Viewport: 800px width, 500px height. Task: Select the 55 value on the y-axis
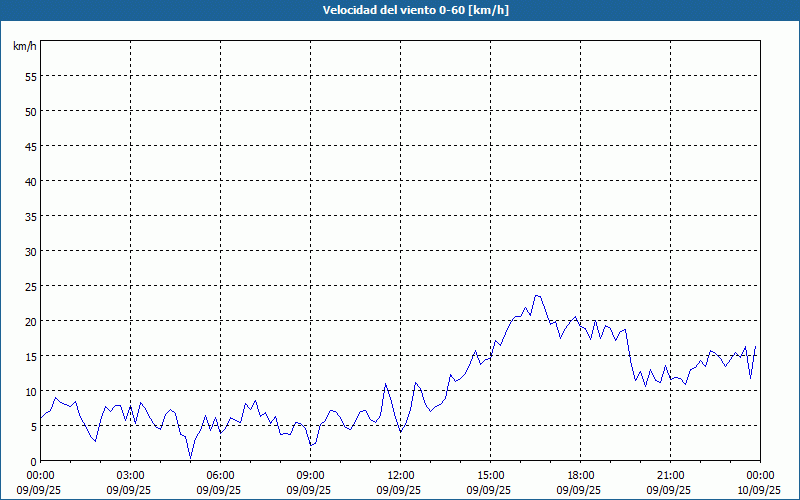(x=30, y=76)
